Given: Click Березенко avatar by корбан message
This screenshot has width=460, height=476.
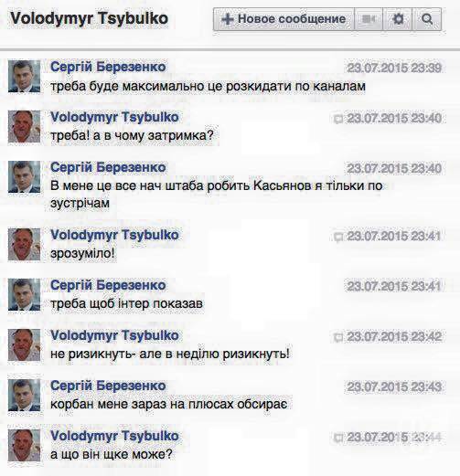Looking at the screenshot, I should (x=24, y=396).
